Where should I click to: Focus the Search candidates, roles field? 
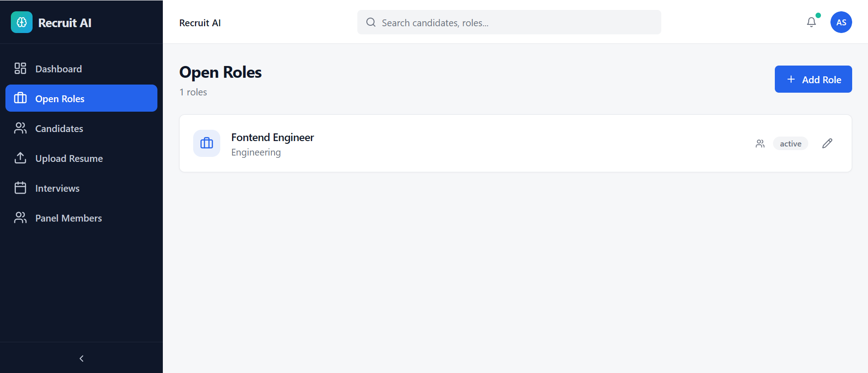tap(509, 23)
